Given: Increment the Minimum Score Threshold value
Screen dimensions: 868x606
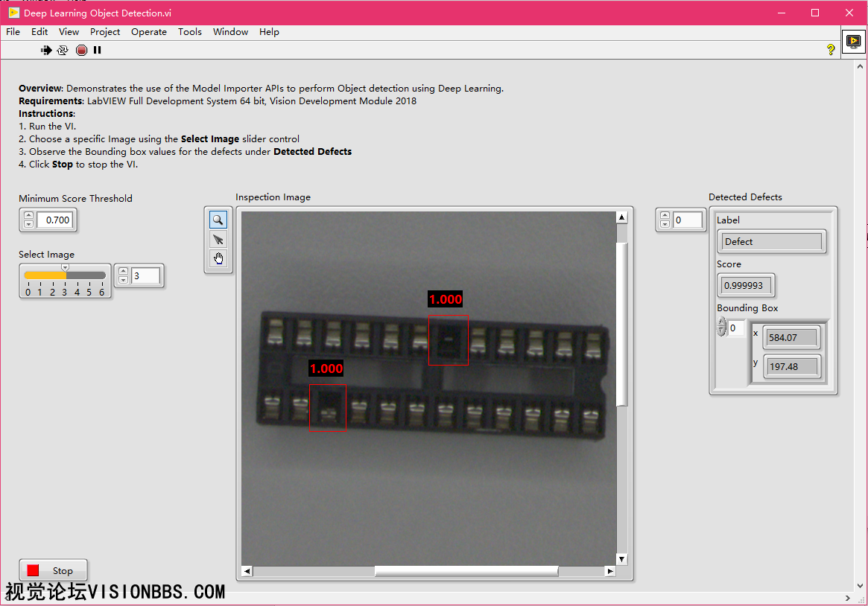Looking at the screenshot, I should [29, 216].
